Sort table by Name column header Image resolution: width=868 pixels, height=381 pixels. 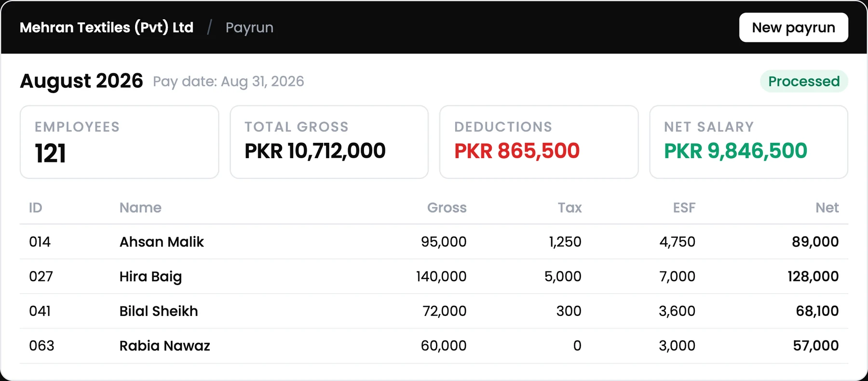140,207
